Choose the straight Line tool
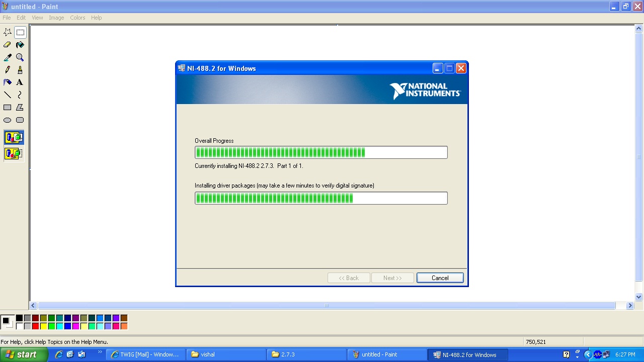The height and width of the screenshot is (362, 644). pyautogui.click(x=8, y=95)
